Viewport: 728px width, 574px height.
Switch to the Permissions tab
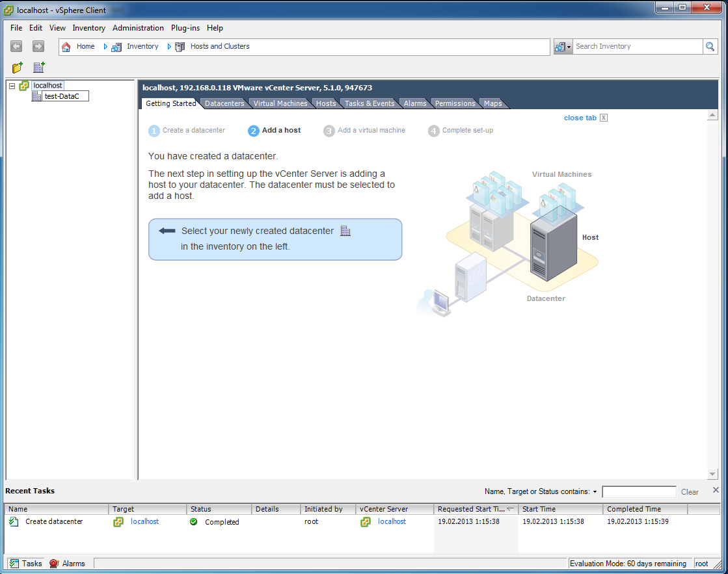click(455, 103)
